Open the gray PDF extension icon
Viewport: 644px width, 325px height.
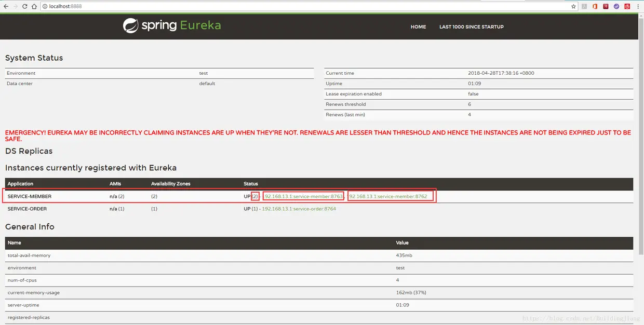pos(585,6)
